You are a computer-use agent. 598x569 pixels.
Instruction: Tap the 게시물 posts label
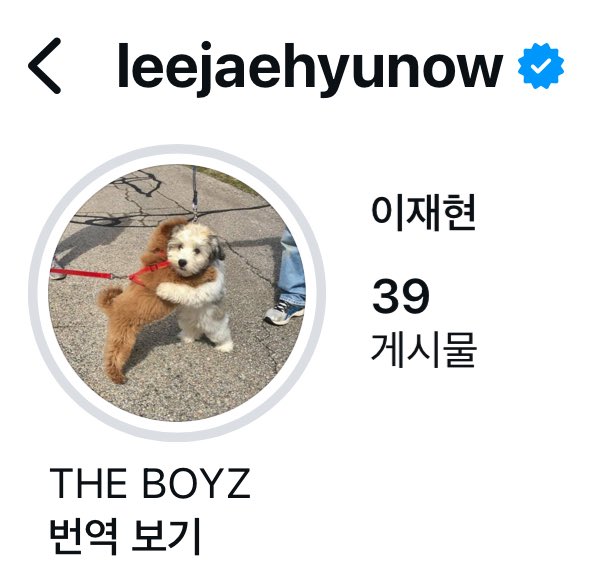point(424,349)
